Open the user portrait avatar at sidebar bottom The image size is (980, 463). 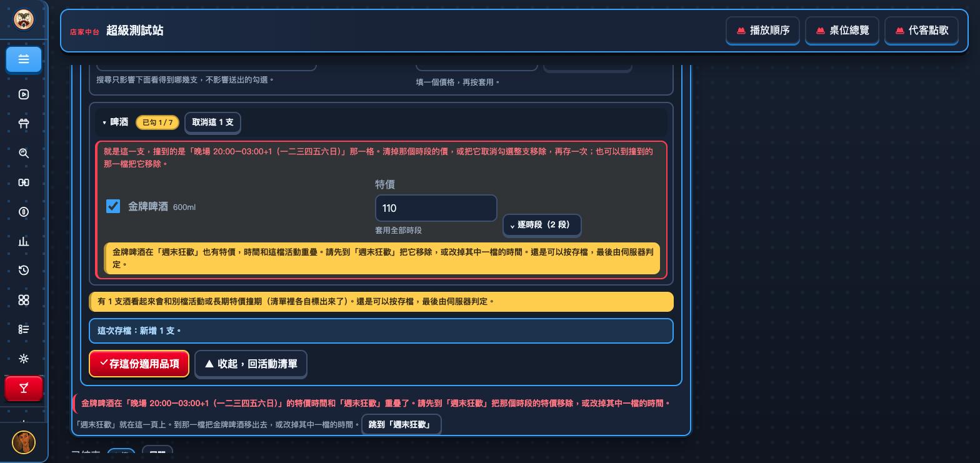click(24, 442)
